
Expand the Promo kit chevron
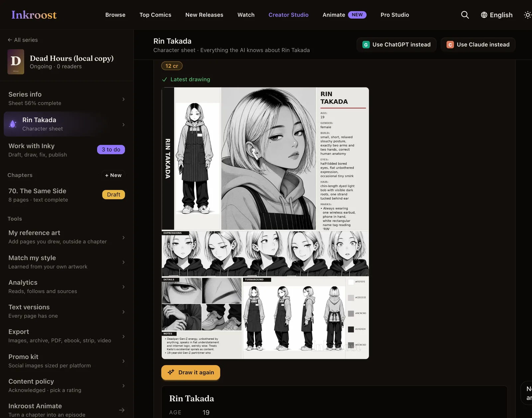click(x=123, y=361)
